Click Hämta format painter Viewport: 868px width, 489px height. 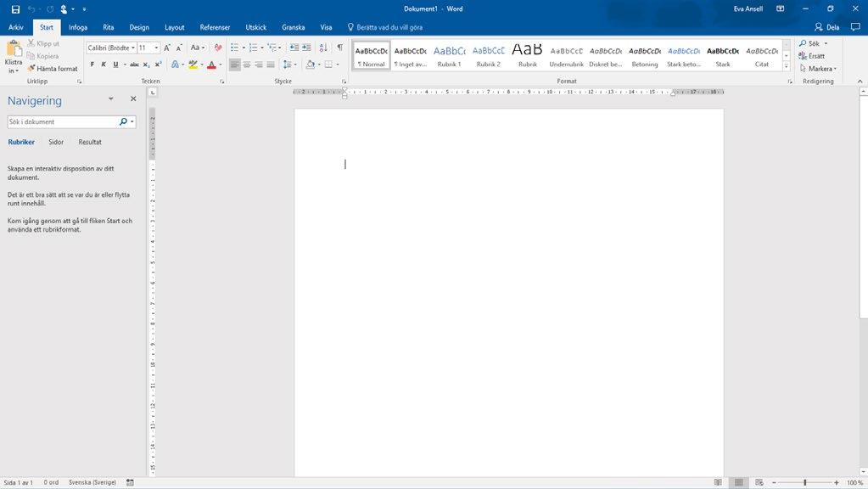[x=53, y=69]
